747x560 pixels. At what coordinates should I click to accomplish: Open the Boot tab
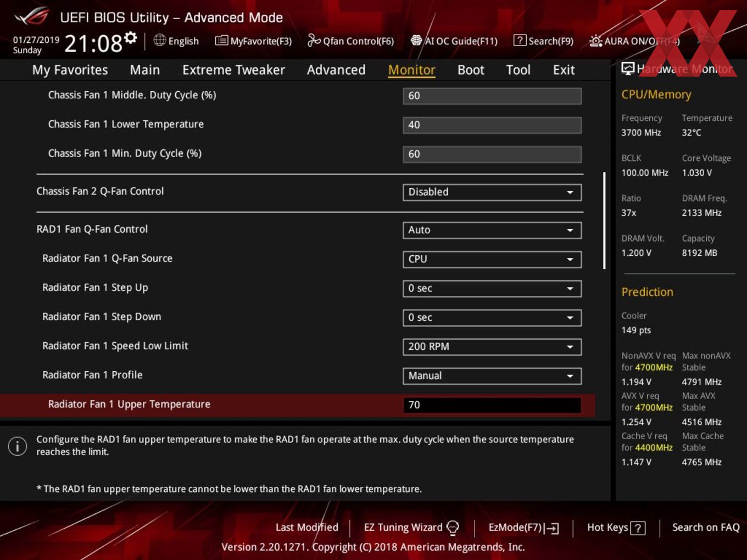pyautogui.click(x=471, y=70)
